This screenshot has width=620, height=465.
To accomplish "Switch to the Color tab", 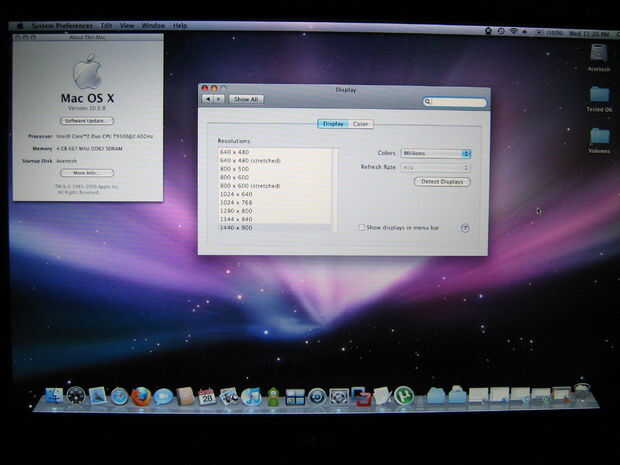I will pos(361,124).
